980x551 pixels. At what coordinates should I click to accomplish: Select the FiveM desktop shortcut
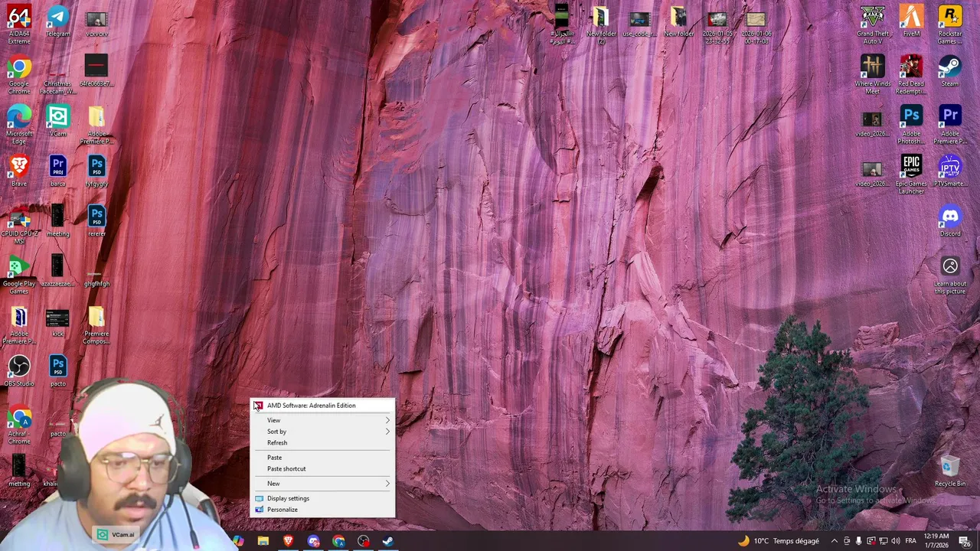[x=911, y=21]
